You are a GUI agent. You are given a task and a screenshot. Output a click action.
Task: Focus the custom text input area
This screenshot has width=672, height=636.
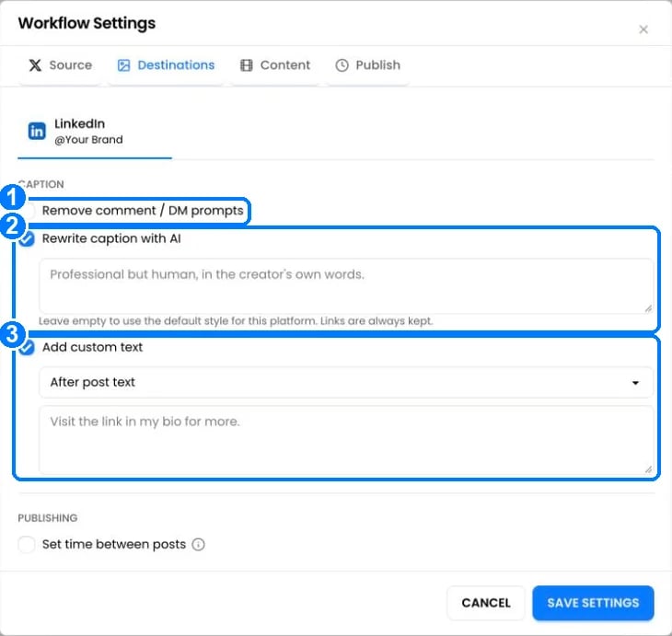[x=346, y=440]
